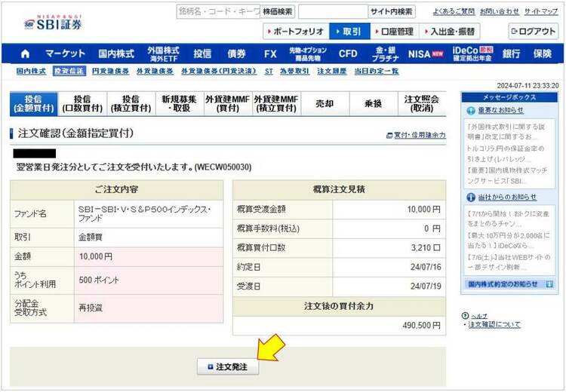Image resolution: width=566 pixels, height=392 pixels.
Task: Open FX in the main menu
Action: (x=270, y=54)
